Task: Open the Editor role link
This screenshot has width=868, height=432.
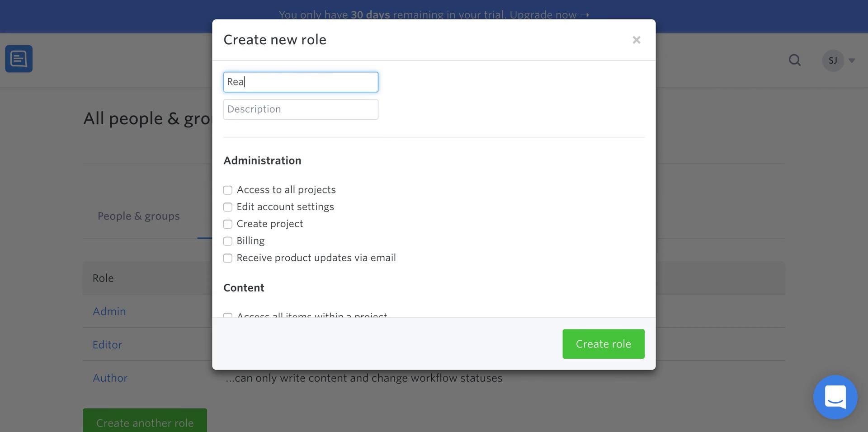Action: point(107,345)
